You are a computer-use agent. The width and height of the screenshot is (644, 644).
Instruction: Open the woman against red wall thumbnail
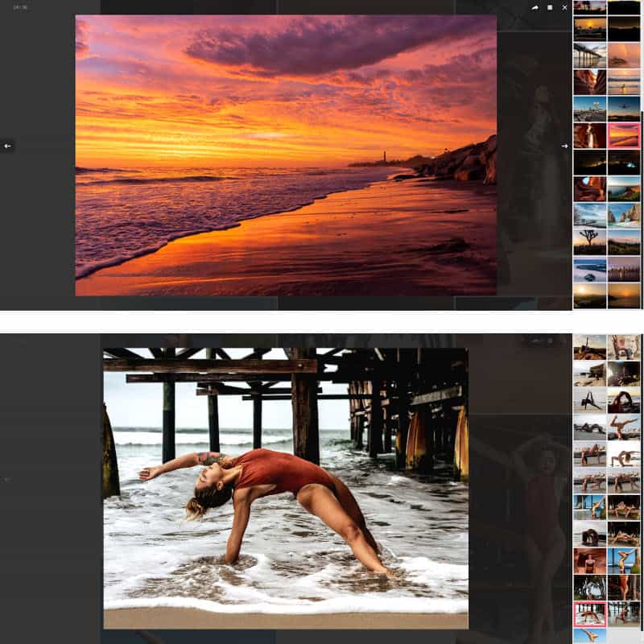[x=589, y=561]
